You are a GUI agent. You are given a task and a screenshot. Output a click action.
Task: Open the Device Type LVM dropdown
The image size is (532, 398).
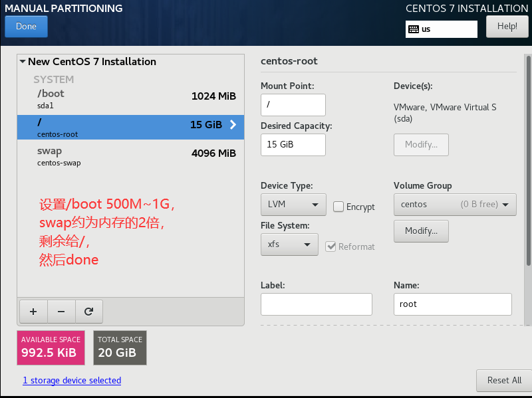293,205
